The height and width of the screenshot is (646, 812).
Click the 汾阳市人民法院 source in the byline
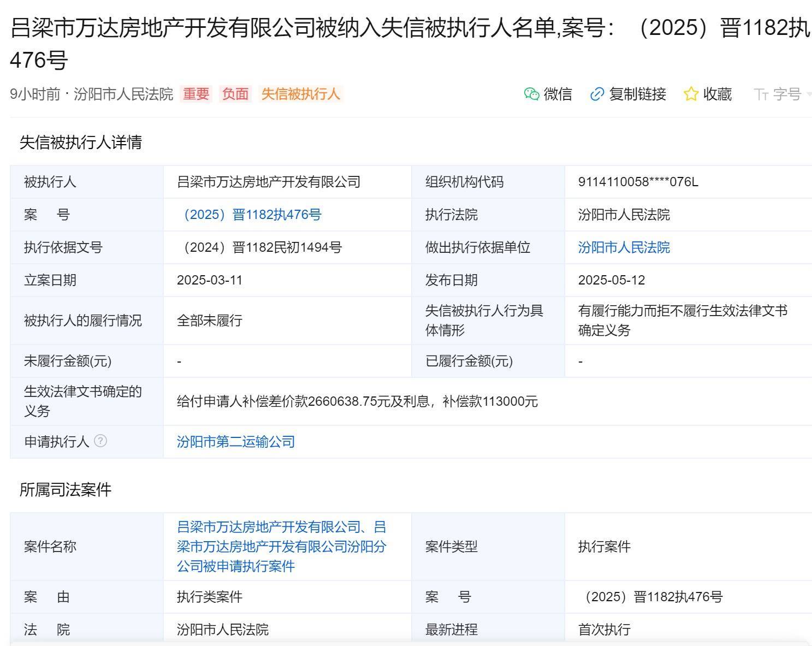123,94
